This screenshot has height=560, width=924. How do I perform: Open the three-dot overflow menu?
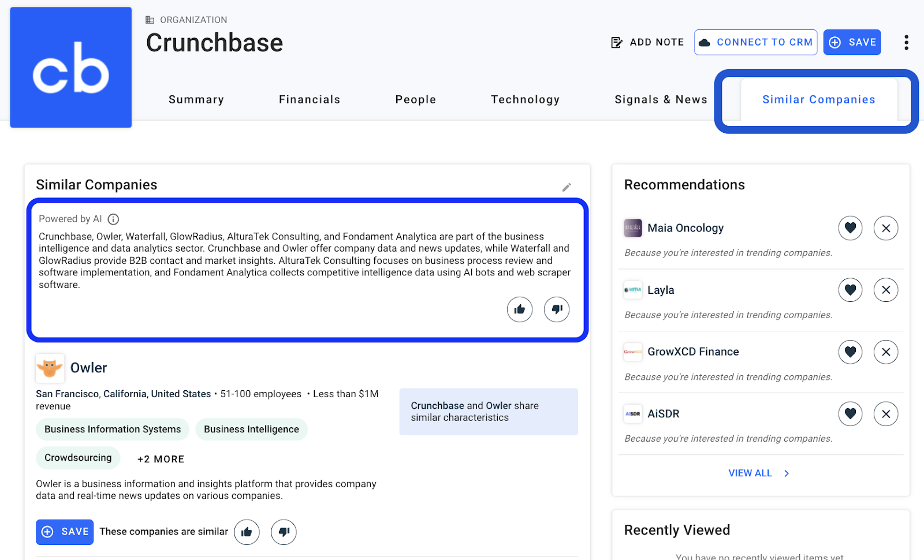tap(906, 42)
